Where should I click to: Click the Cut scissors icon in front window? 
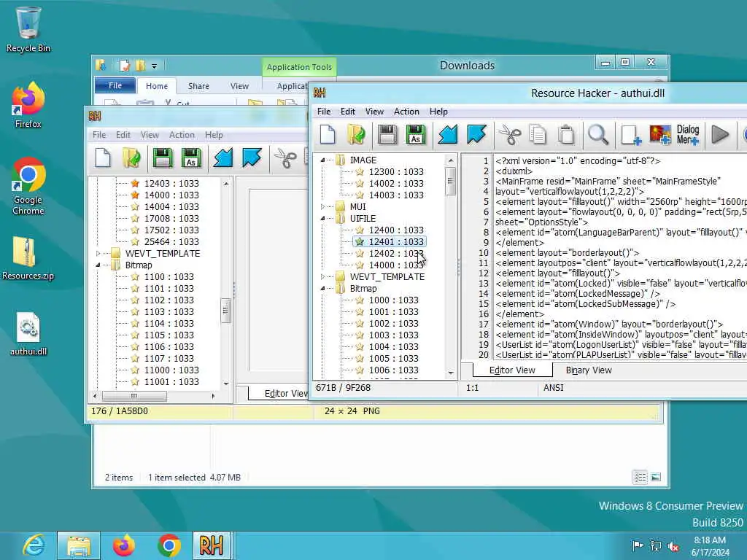pos(509,135)
